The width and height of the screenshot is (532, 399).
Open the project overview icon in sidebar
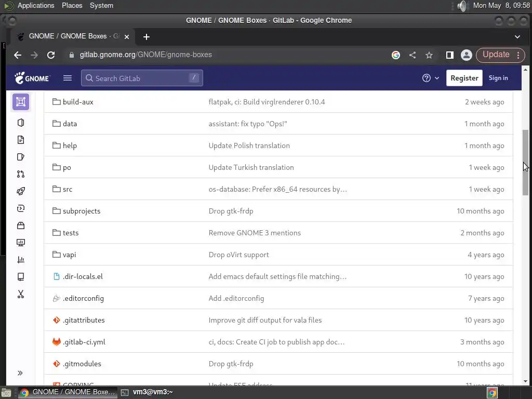pyautogui.click(x=21, y=102)
